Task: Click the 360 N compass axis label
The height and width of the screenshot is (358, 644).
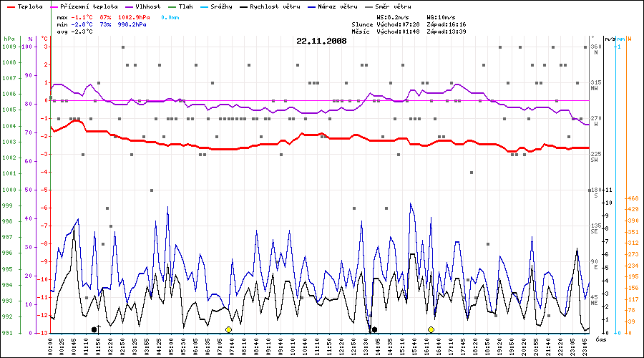Action: tap(595, 50)
